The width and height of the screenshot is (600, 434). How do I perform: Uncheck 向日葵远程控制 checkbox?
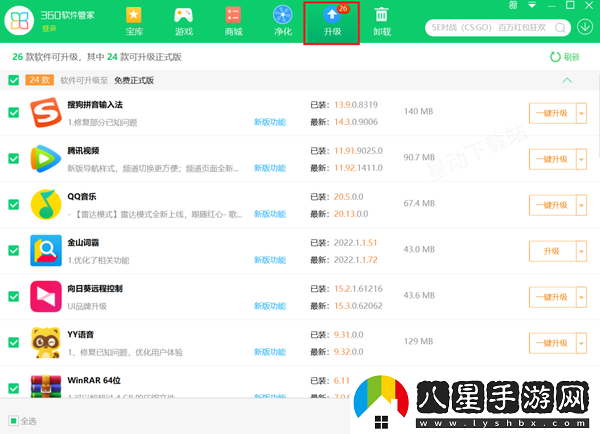coord(13,297)
